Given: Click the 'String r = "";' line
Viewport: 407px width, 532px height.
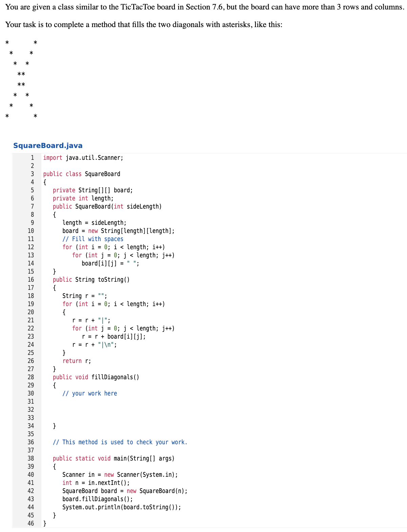Looking at the screenshot, I should pos(85,296).
